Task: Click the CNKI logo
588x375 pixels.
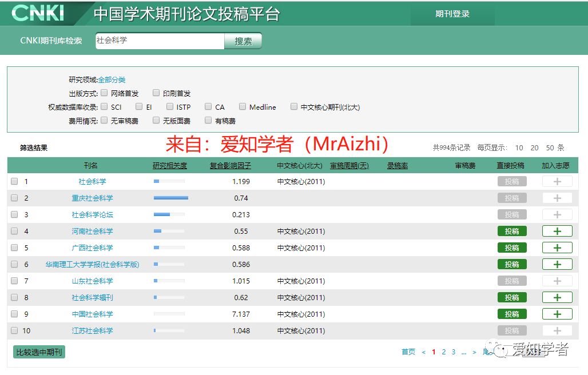Action: pyautogui.click(x=38, y=13)
